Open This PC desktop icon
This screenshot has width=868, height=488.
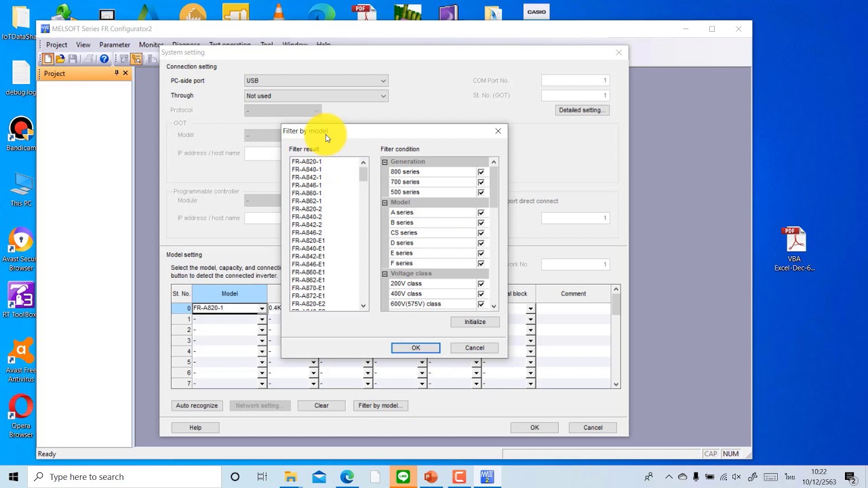point(21,190)
